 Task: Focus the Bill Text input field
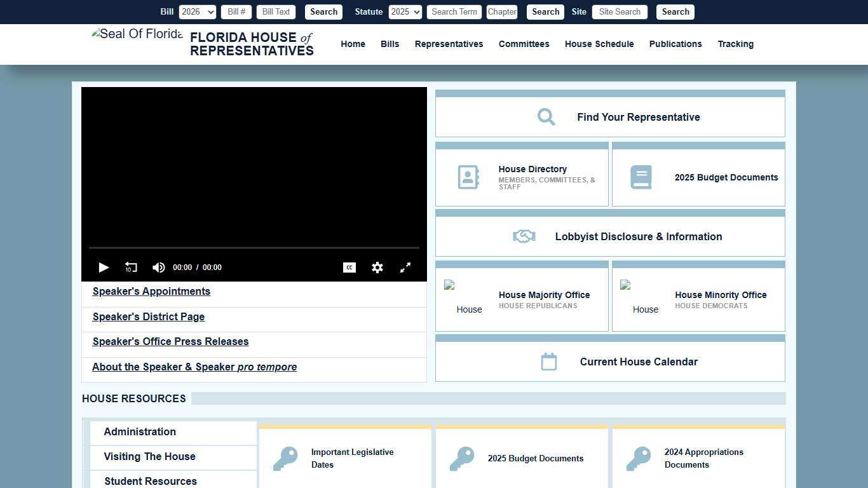276,12
